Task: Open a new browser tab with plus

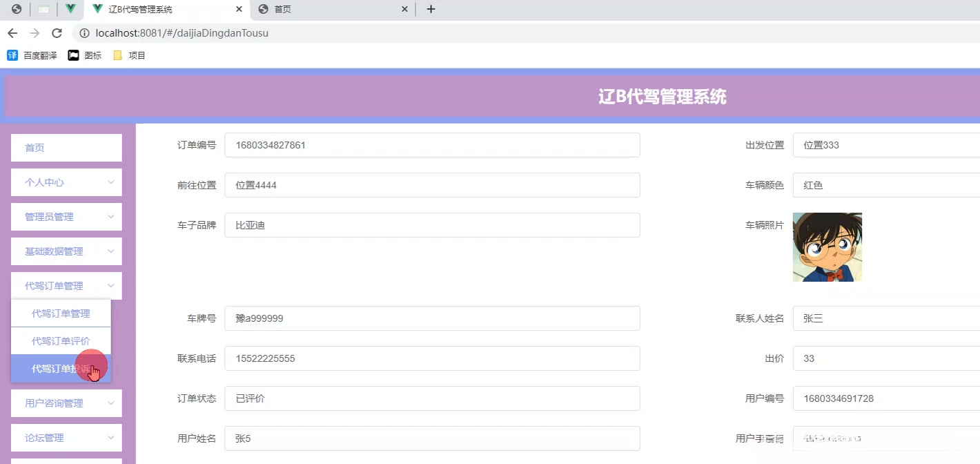Action: [x=431, y=9]
